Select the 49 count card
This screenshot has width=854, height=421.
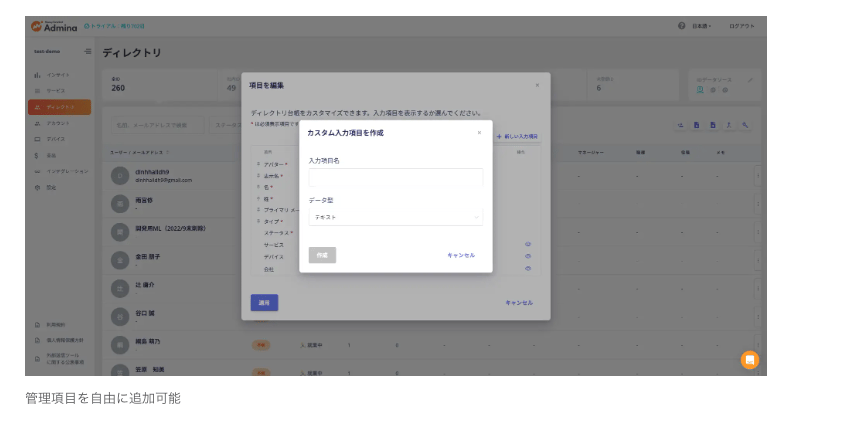point(230,84)
